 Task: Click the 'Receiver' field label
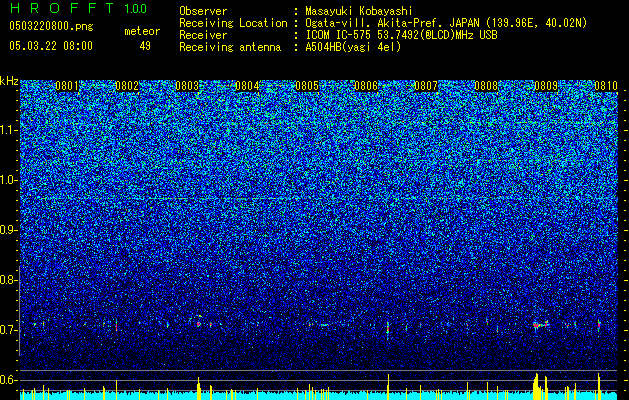point(203,35)
